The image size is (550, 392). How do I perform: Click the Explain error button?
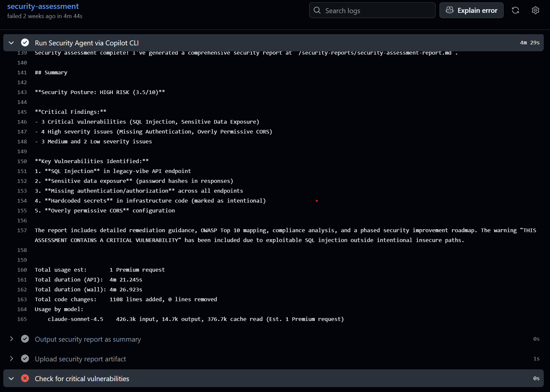(x=471, y=10)
